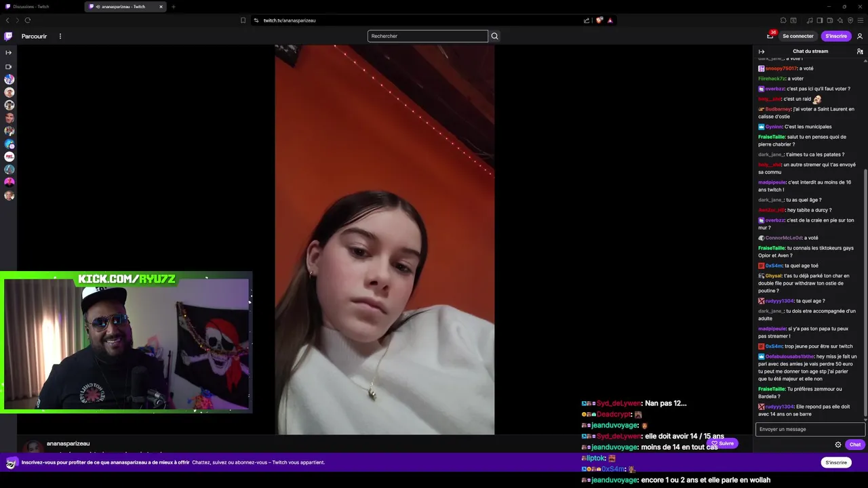868x488 pixels.
Task: Open the browser extensions puzzle icon
Action: (783, 20)
